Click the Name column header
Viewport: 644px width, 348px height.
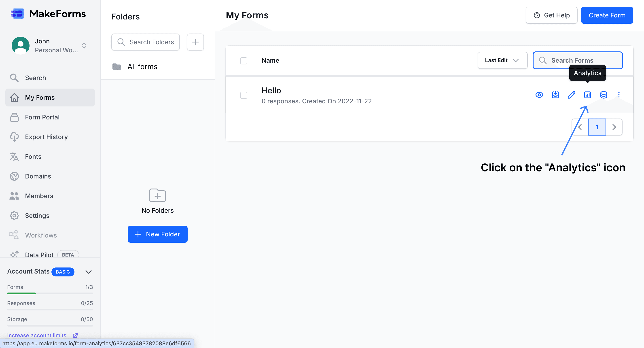270,60
